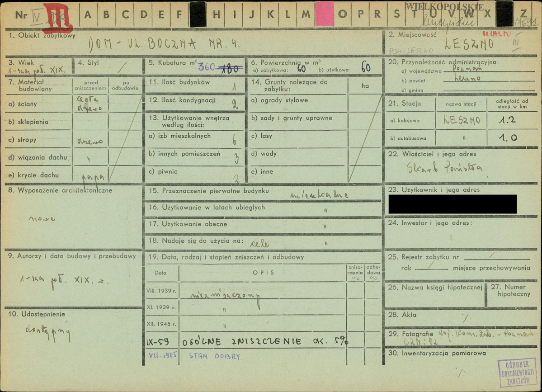The width and height of the screenshot is (542, 392).
Task: Select the letter A tab in index row
Action: 88,14
